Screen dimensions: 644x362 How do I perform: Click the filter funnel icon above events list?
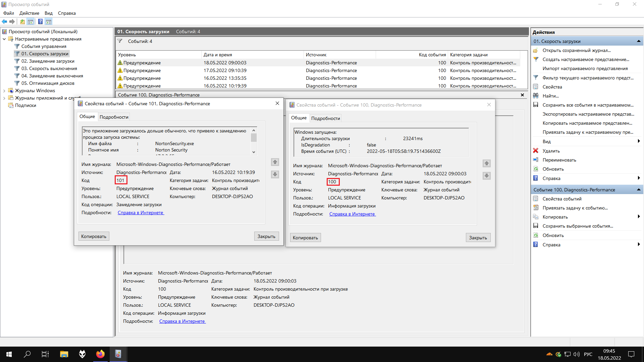point(120,41)
